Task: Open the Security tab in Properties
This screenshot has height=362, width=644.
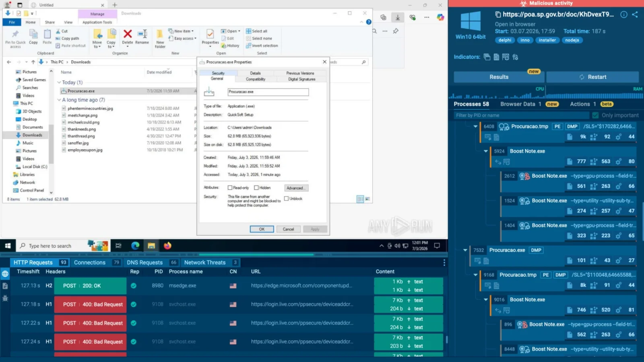Action: (218, 73)
